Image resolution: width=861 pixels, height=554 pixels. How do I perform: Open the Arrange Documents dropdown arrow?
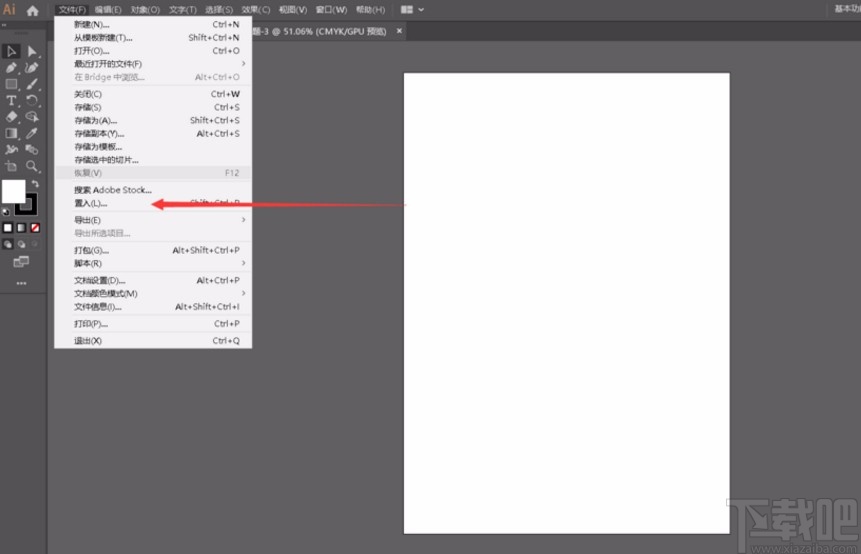coord(421,9)
